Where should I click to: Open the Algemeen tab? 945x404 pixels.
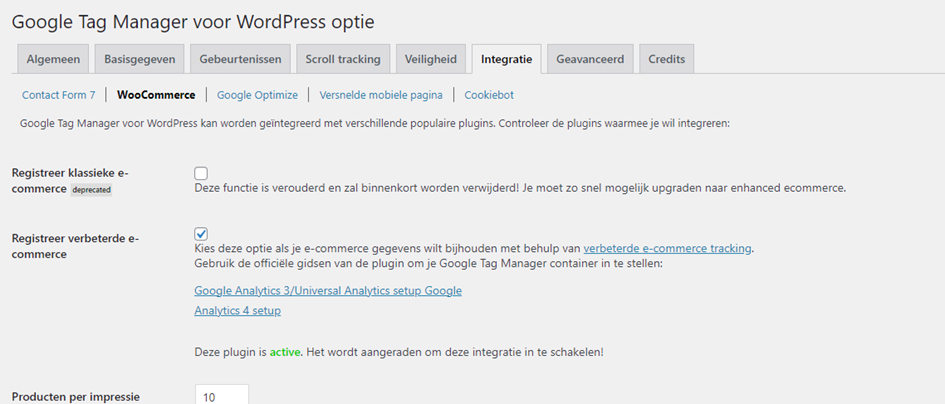(54, 59)
